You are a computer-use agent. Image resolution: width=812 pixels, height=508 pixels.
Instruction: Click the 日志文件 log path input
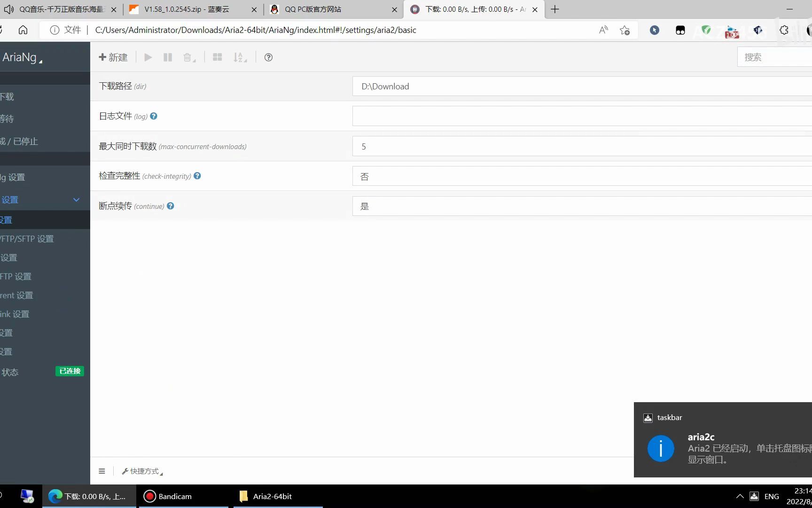(x=582, y=116)
